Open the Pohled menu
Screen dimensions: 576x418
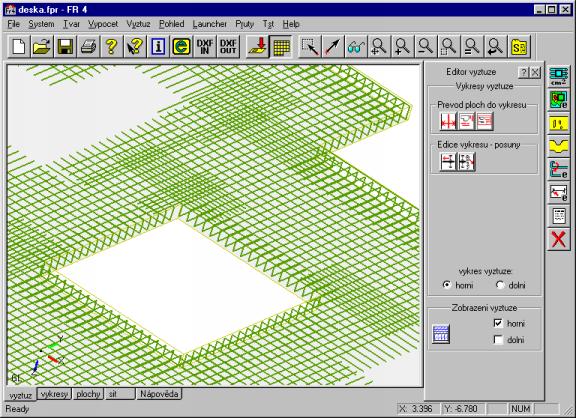tap(172, 24)
